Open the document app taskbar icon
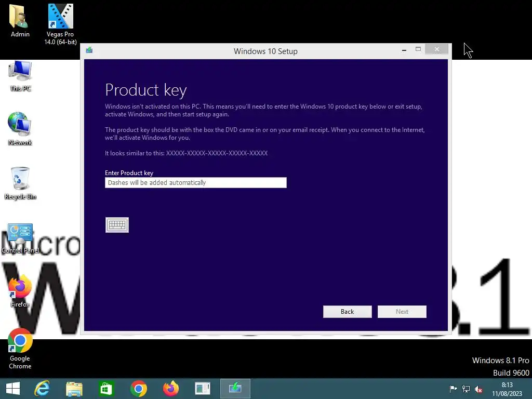The image size is (532, 399). [203, 389]
